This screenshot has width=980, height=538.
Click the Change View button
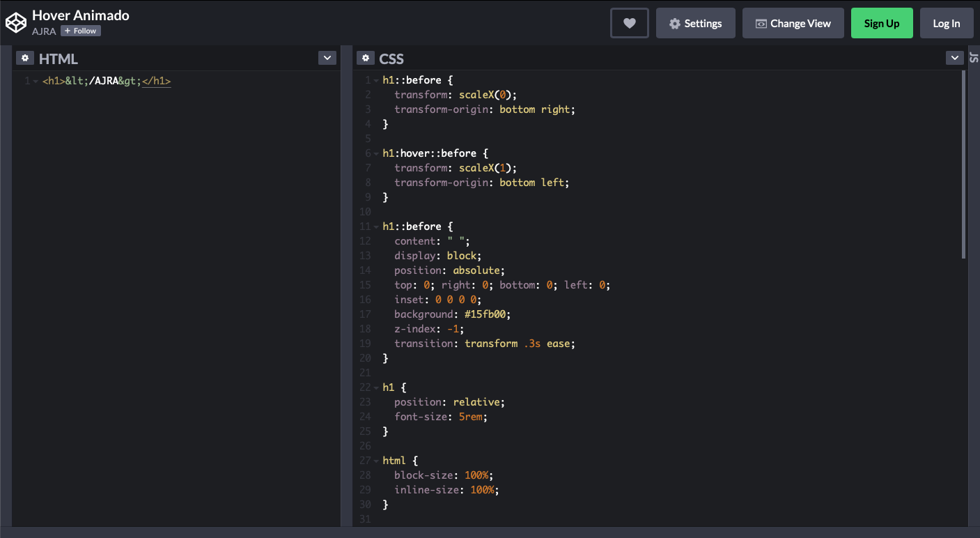[x=793, y=23]
